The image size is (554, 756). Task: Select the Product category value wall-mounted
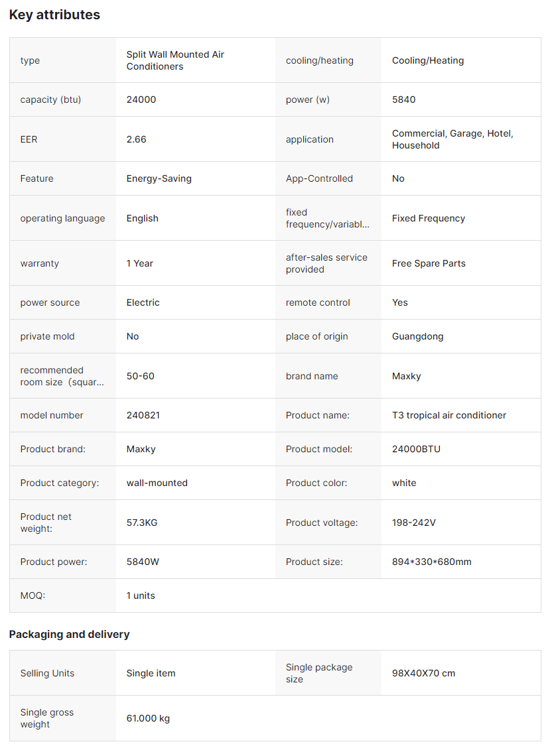[x=157, y=483]
